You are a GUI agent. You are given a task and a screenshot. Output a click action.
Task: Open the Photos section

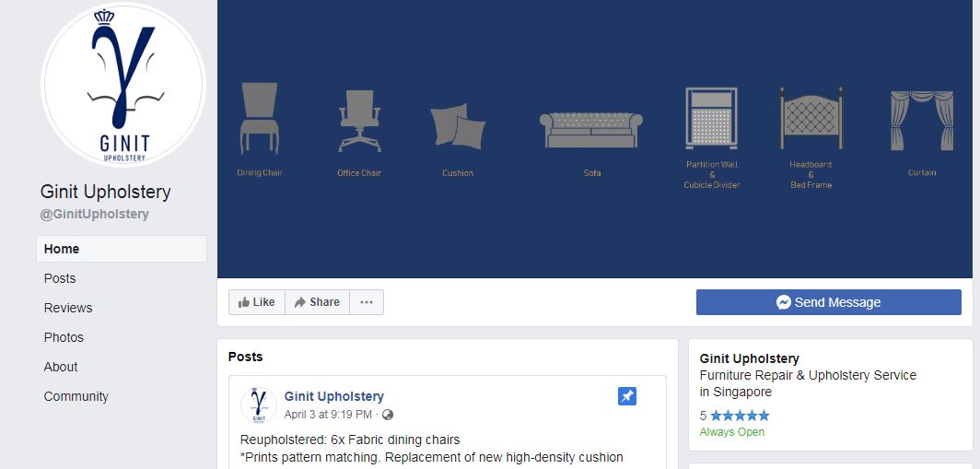(x=64, y=337)
